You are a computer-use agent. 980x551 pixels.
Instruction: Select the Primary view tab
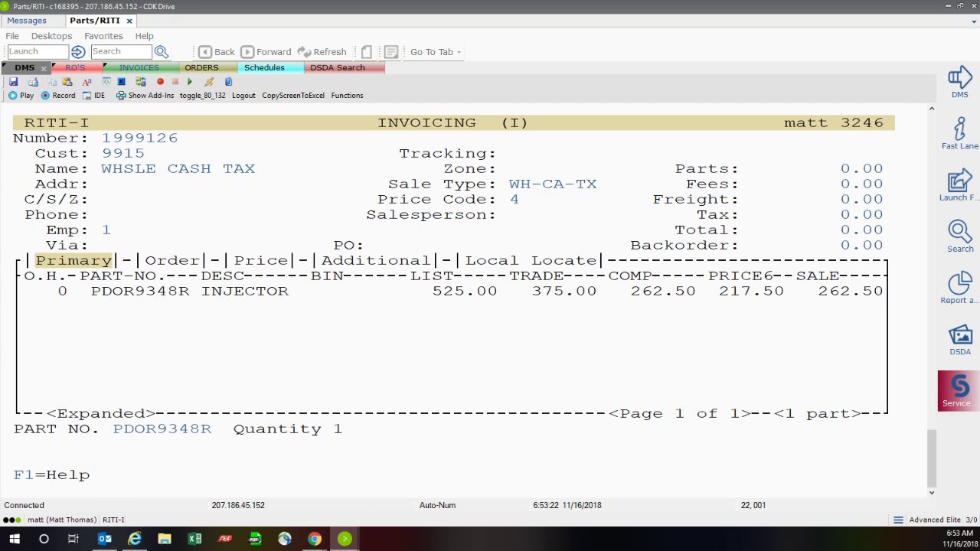pos(73,260)
